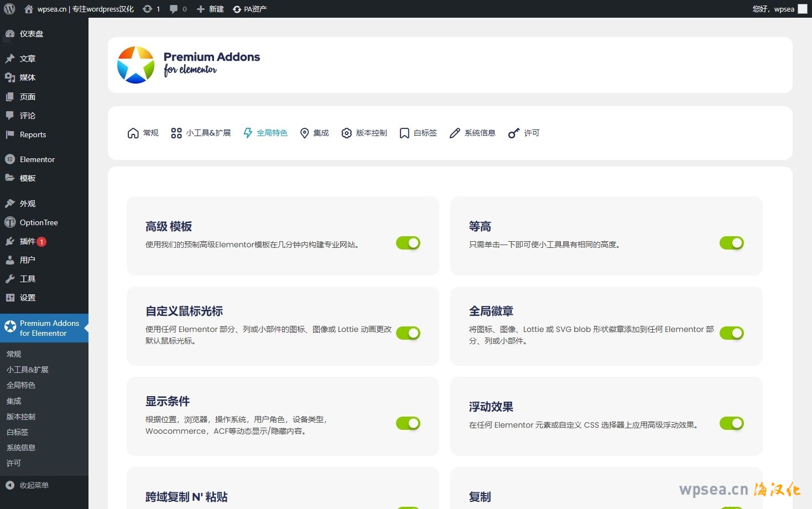This screenshot has width=812, height=509.
Task: Switch to the 白标签 tab
Action: 418,133
